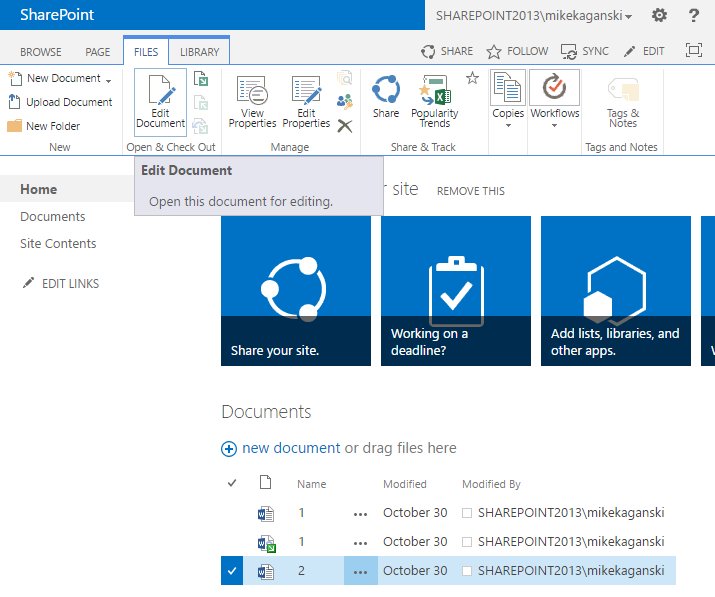Click the help question mark icon
This screenshot has width=715, height=597.
(x=694, y=15)
